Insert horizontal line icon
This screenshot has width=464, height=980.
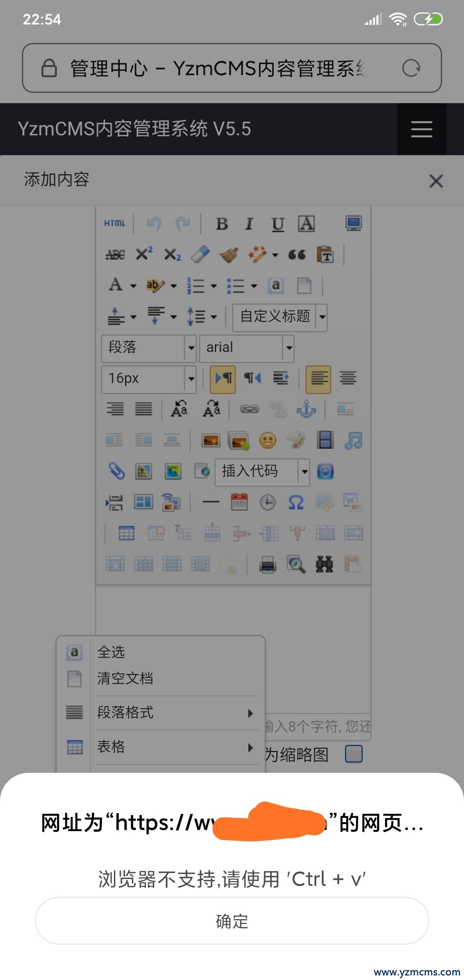[x=211, y=502]
